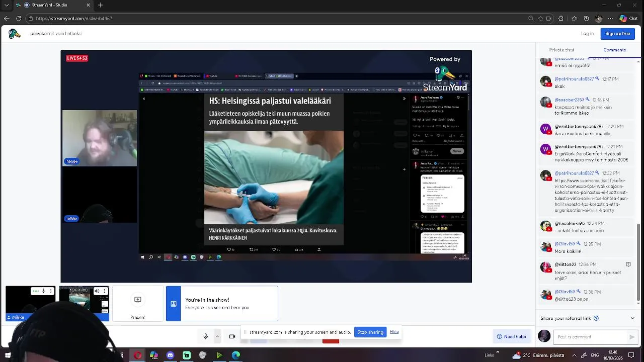Open browser history icon
This screenshot has height=362, width=644.
point(585,19)
